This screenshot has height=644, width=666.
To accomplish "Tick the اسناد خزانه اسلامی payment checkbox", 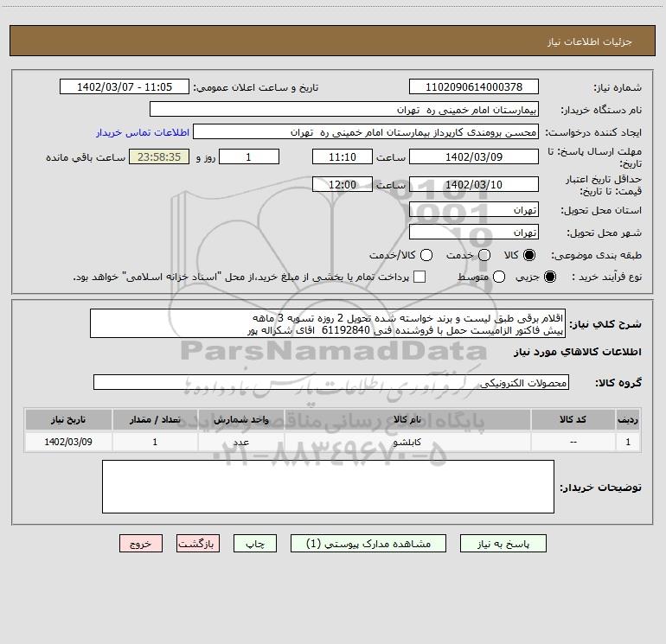I will click(x=419, y=277).
